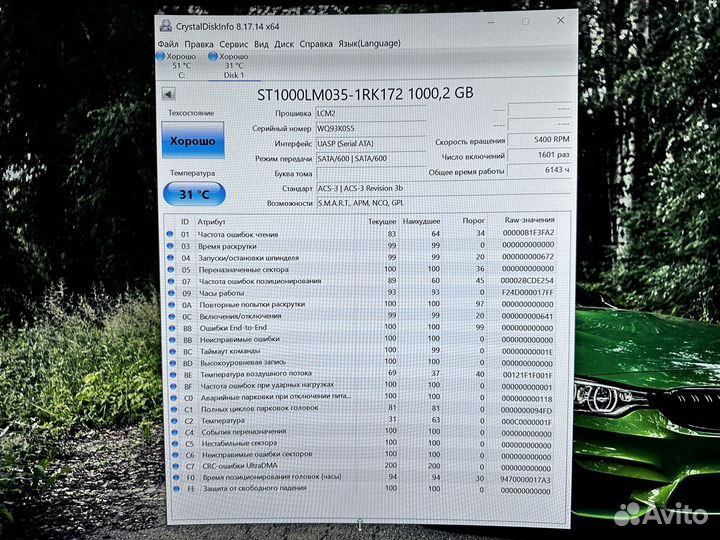
Task: Click the Стандарт field ACS-3
Action: point(444,188)
